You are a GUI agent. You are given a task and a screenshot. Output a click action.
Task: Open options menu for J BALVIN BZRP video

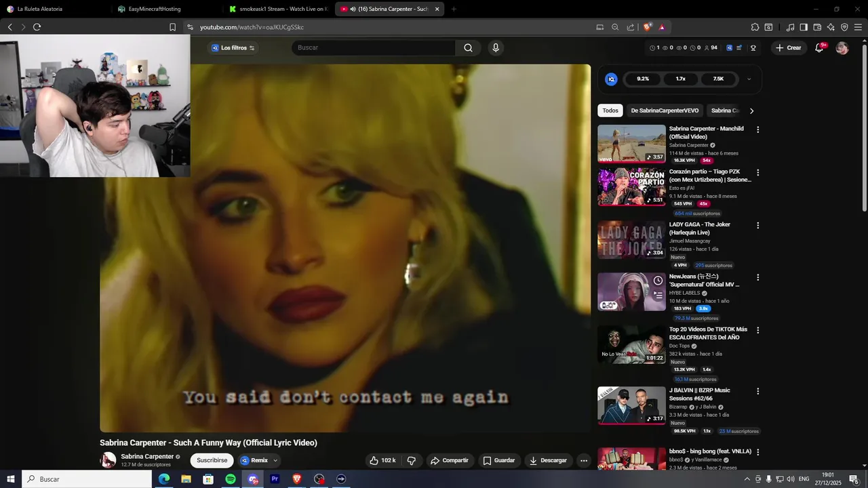757,391
